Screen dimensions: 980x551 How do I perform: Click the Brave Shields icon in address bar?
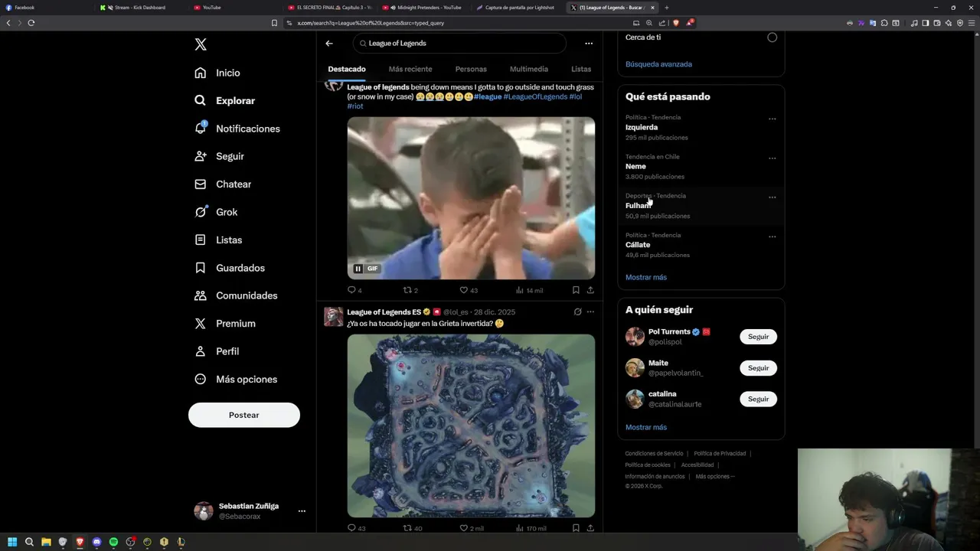pos(675,23)
